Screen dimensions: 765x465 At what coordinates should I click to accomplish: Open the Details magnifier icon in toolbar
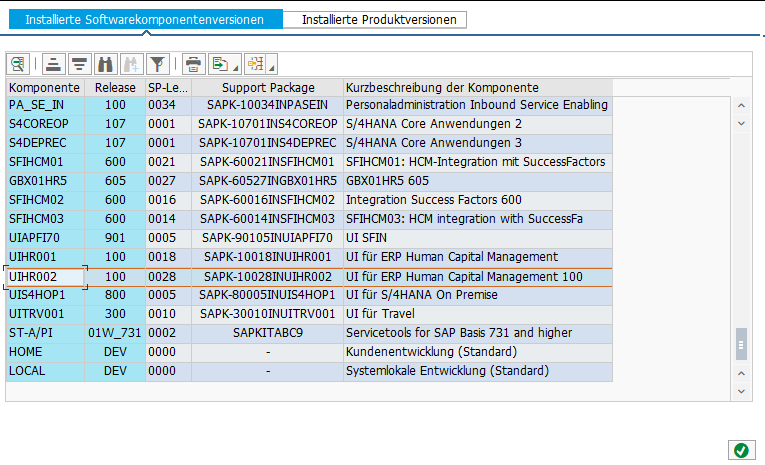point(18,64)
